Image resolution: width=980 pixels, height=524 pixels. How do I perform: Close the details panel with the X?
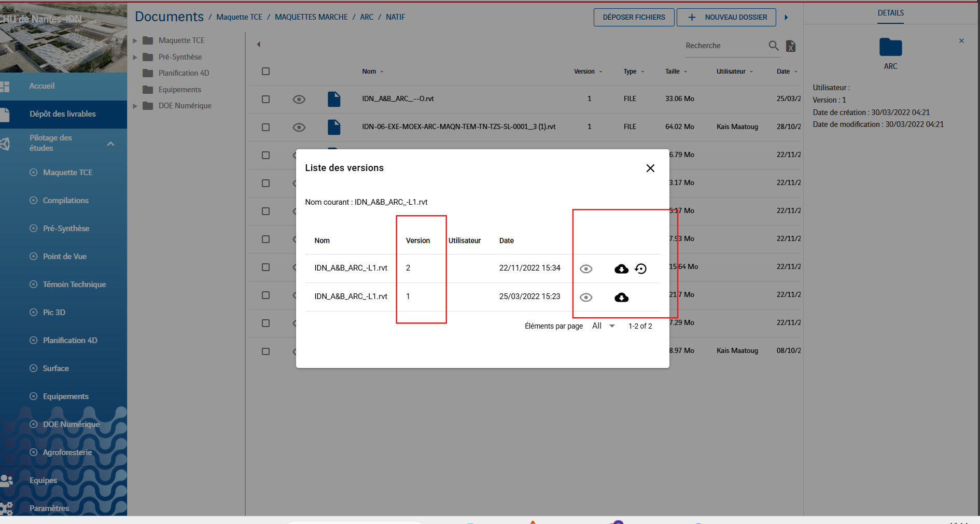(x=961, y=41)
